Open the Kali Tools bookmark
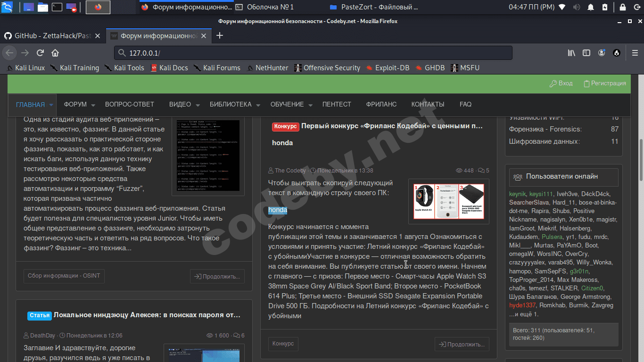This screenshot has height=362, width=644. pyautogui.click(x=124, y=68)
